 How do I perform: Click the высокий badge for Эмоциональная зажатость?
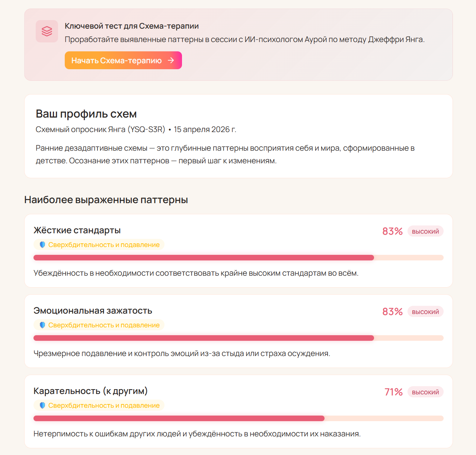pyautogui.click(x=425, y=312)
